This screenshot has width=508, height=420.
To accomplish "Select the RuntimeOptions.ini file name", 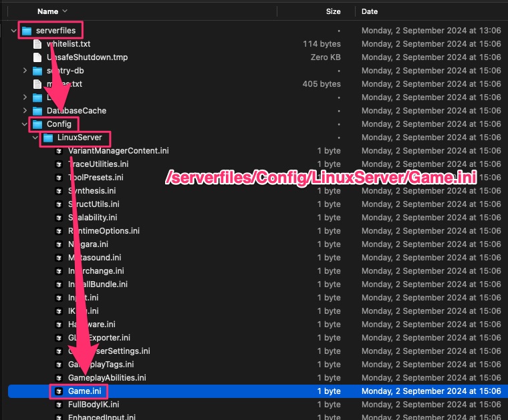I will pos(104,231).
